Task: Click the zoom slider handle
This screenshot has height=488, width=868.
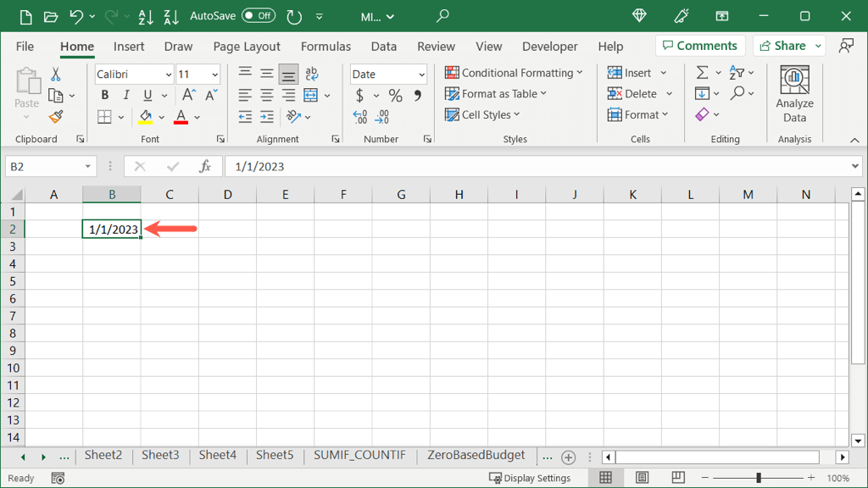Action: pyautogui.click(x=759, y=479)
